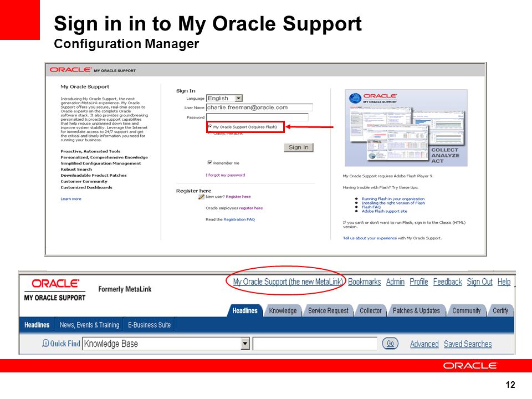Click the Quick Find search text box
This screenshot has width=532, height=399.
tap(315, 344)
